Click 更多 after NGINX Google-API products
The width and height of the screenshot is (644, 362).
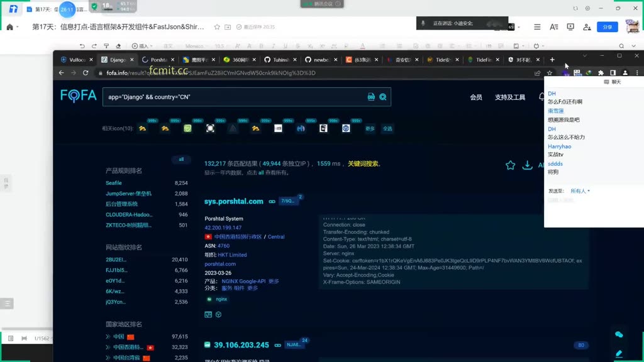point(274,281)
